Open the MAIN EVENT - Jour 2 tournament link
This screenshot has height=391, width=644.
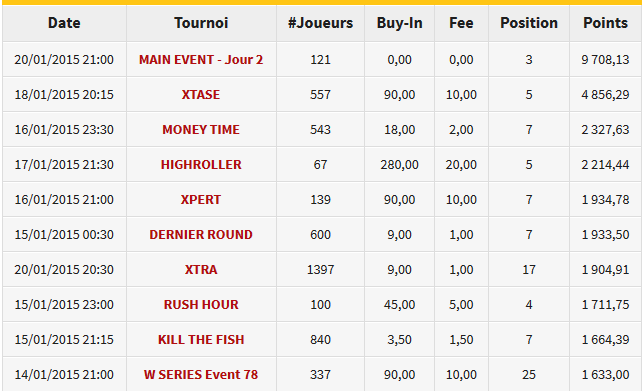pos(201,60)
